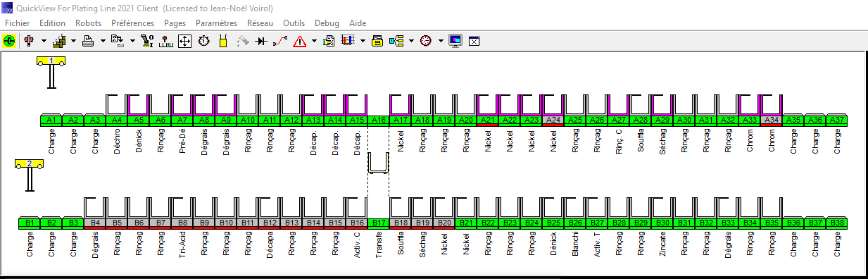The width and height of the screenshot is (868, 279).
Task: Click the four-arrow move icon
Action: tap(184, 41)
